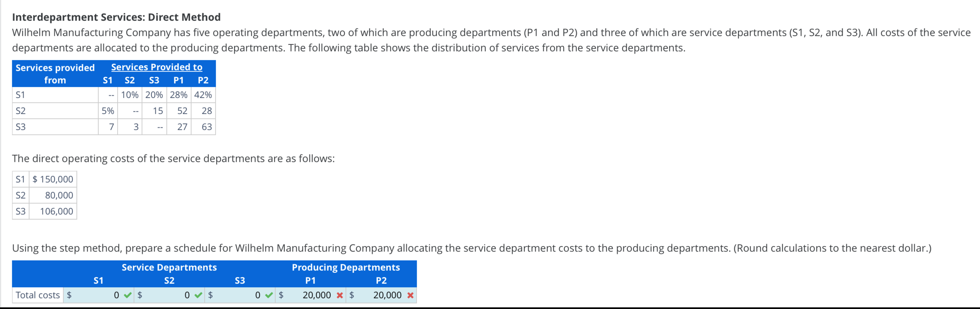Image resolution: width=980 pixels, height=309 pixels.
Task: Select the green checkmark after S3 total
Action: pos(269,295)
